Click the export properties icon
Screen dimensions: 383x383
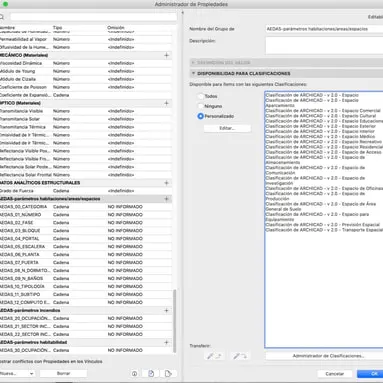coord(168,374)
